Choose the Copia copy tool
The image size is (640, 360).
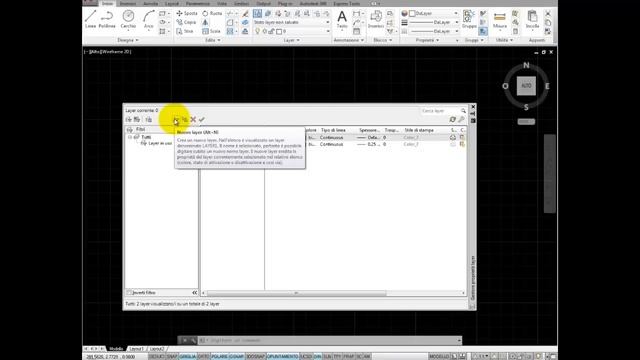tap(187, 22)
